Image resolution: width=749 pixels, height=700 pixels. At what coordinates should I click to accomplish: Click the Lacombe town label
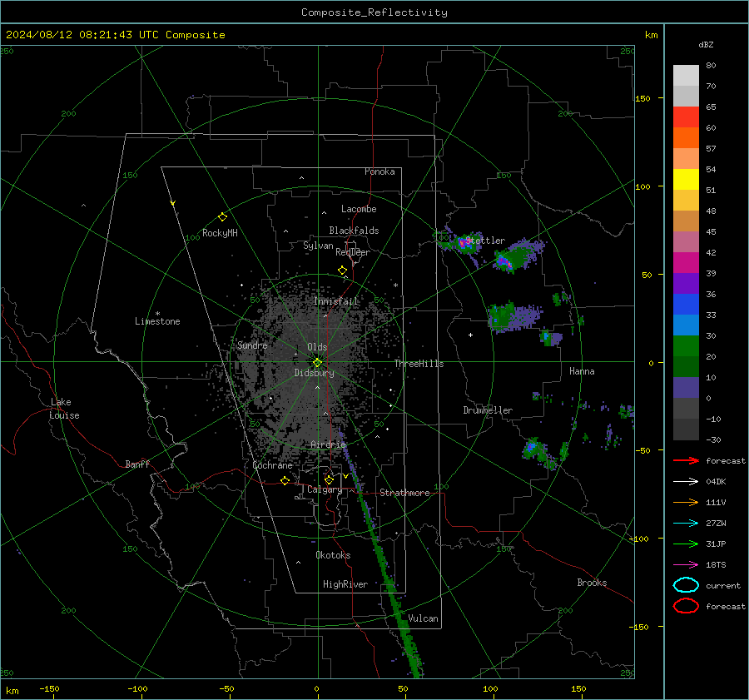359,209
